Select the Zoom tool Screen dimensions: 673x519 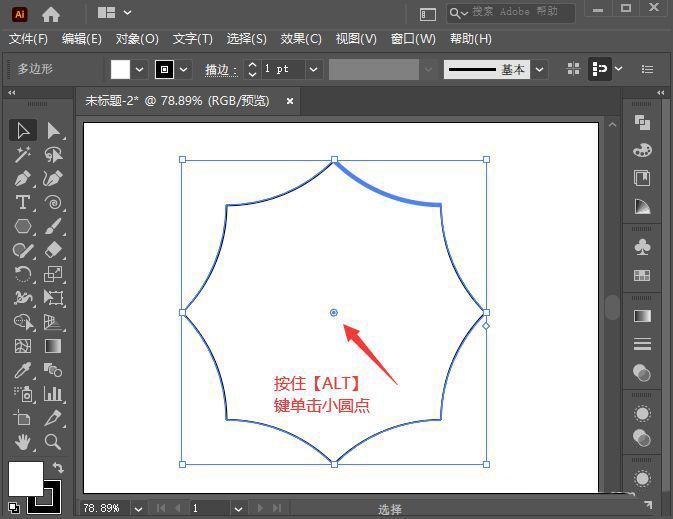pos(53,442)
